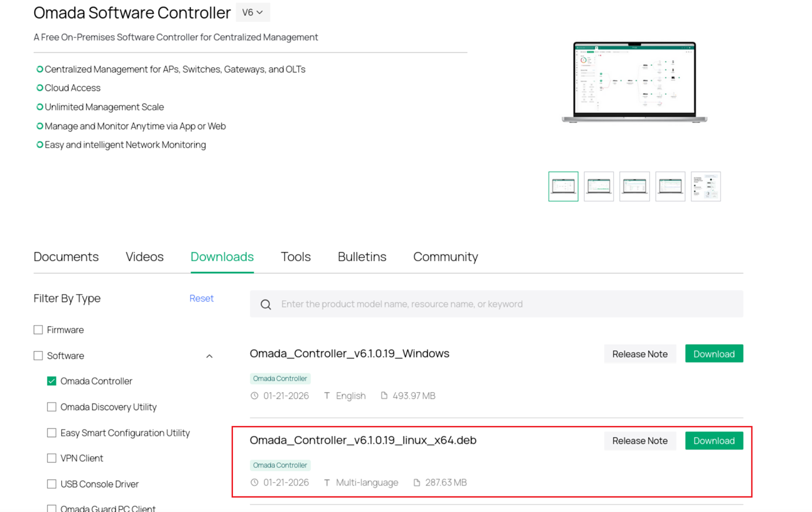The height and width of the screenshot is (512, 812).
Task: Open the Release Note for the Windows controller
Action: (x=640, y=353)
